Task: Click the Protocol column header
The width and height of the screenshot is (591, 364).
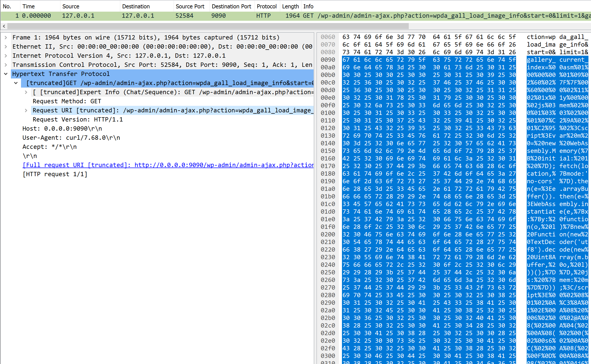Action: click(x=266, y=6)
